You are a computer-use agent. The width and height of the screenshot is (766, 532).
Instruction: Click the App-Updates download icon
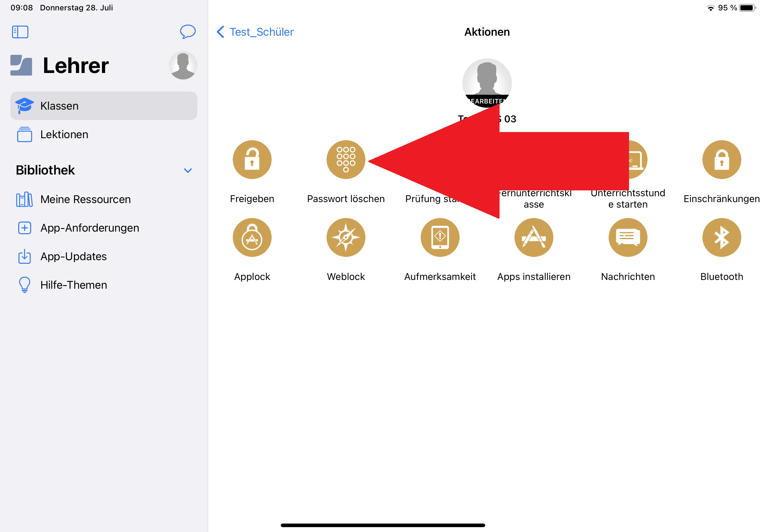tap(24, 256)
